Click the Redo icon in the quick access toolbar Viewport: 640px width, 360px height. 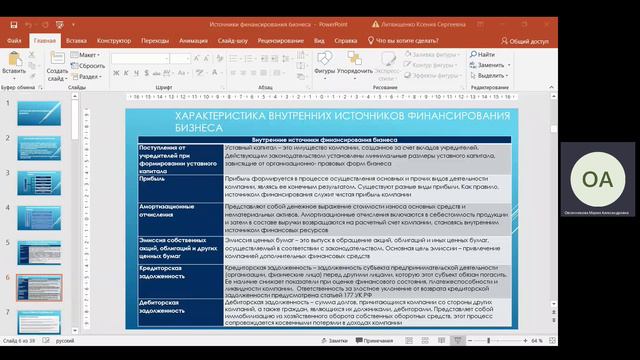point(45,25)
